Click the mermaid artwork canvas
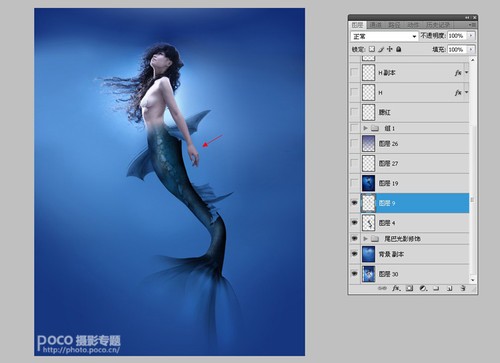 pos(169,182)
